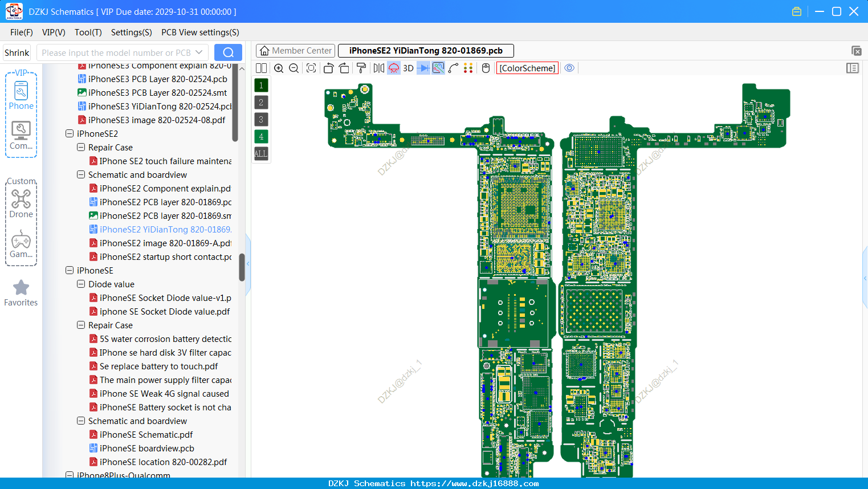The width and height of the screenshot is (868, 489).
Task: Select the split view layout icon
Action: pyautogui.click(x=261, y=68)
